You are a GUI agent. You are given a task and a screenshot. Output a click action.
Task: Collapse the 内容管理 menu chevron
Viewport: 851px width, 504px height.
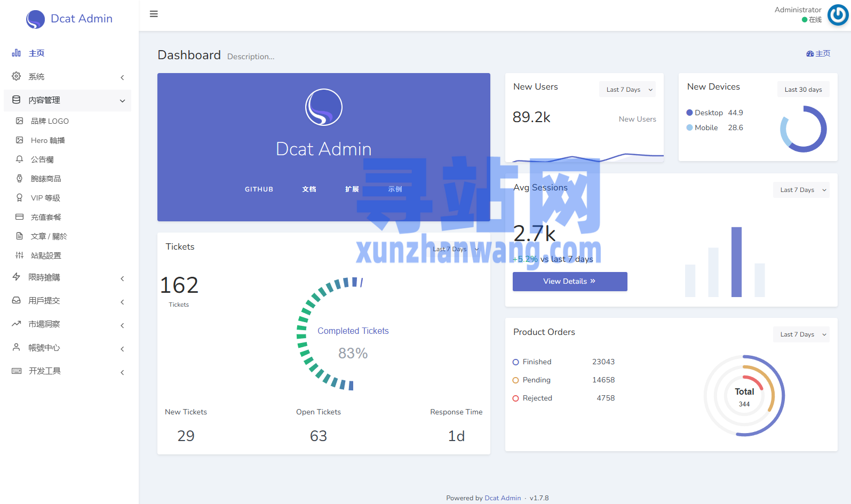tap(122, 101)
